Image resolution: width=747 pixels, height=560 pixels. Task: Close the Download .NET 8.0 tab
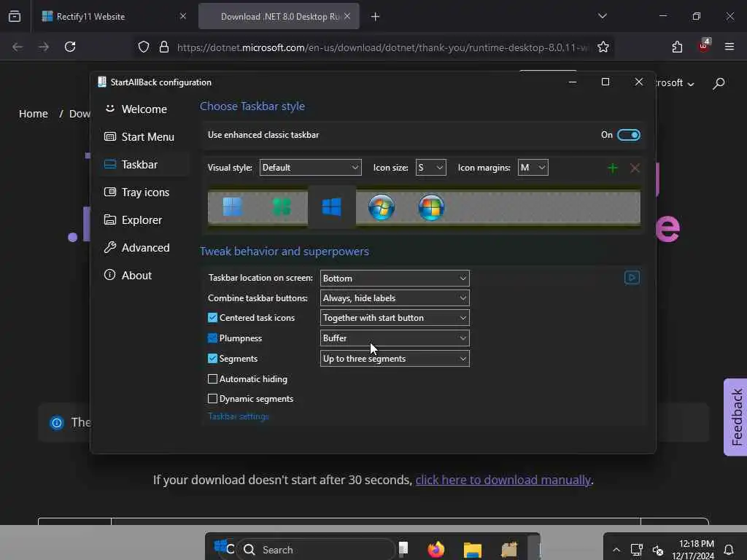click(x=347, y=16)
